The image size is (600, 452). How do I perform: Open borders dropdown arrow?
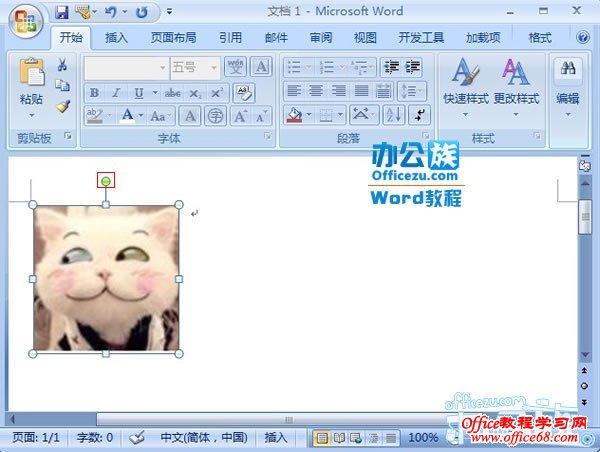[340, 115]
